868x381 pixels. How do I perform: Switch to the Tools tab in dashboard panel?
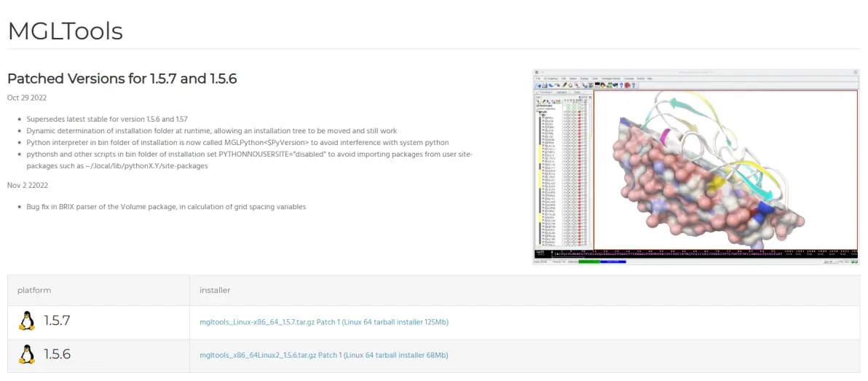click(577, 93)
